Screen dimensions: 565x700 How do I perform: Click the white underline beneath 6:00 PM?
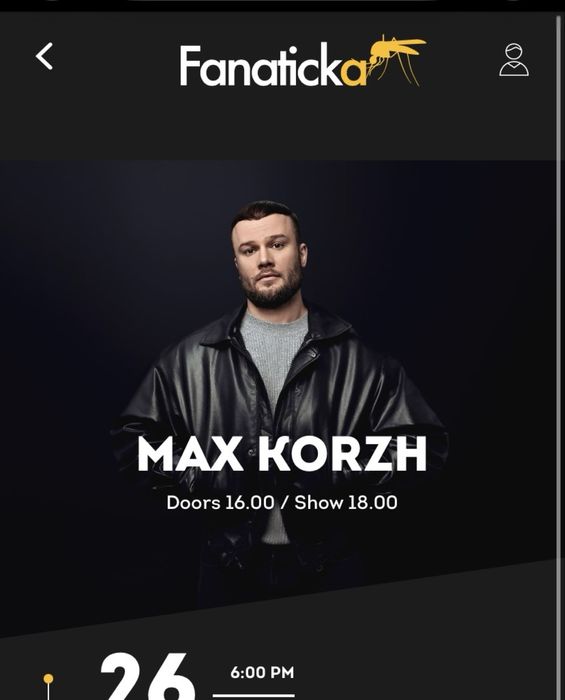point(253,695)
